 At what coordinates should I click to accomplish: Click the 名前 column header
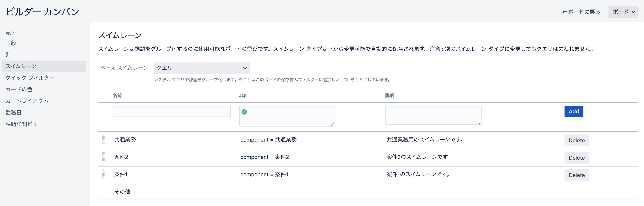(117, 95)
